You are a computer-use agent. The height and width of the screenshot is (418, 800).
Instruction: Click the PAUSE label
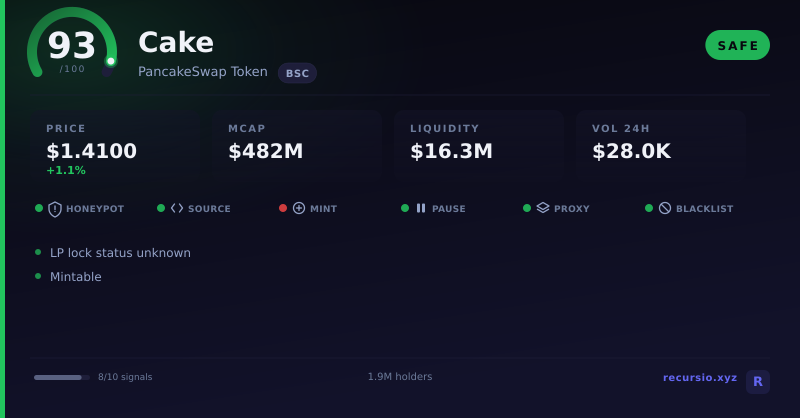448,209
